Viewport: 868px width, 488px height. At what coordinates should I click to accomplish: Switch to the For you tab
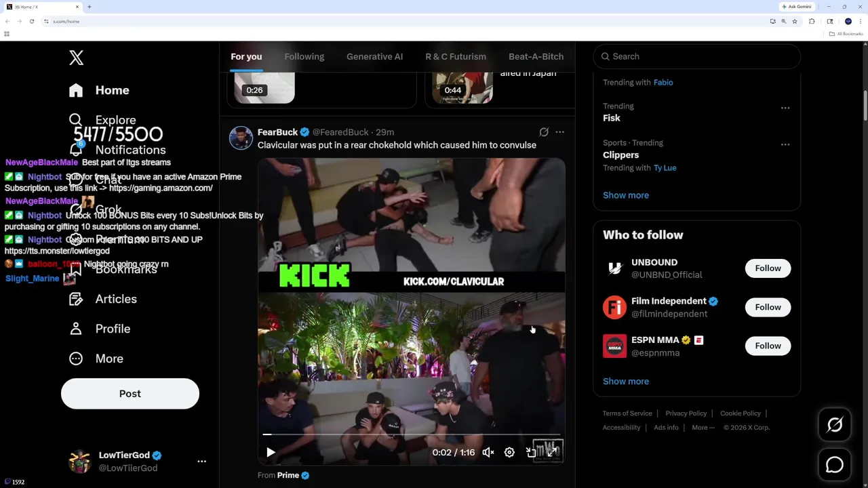[246, 56]
